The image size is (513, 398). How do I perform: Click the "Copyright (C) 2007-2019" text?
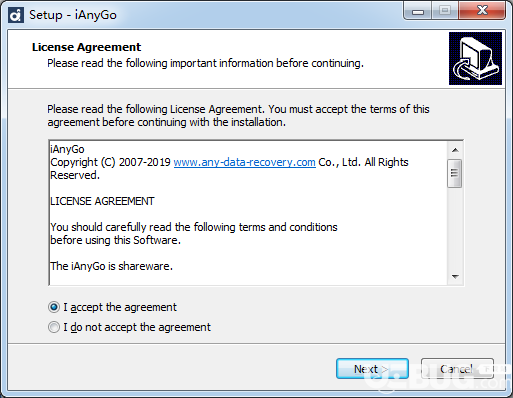click(x=110, y=162)
